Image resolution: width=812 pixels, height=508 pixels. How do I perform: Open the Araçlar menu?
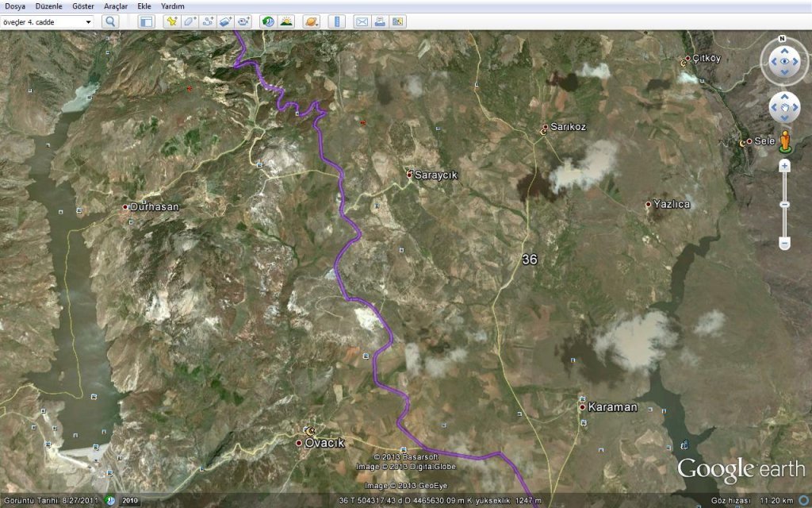click(x=116, y=6)
